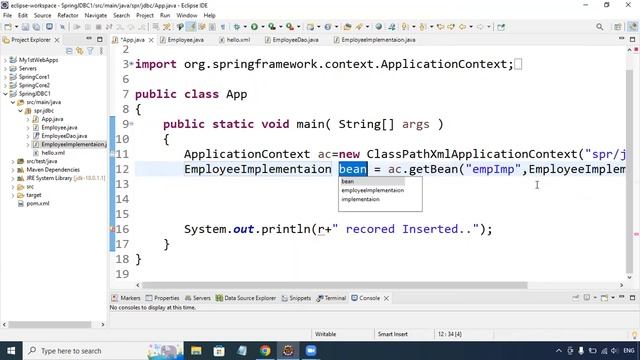Open the Back history dropdown arrow

(x=471, y=27)
